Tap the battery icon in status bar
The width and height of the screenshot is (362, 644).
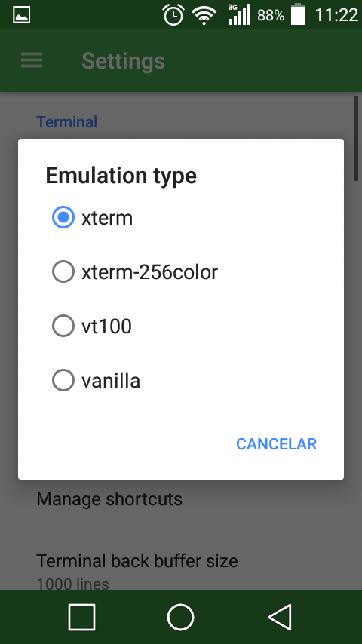pos(299,14)
